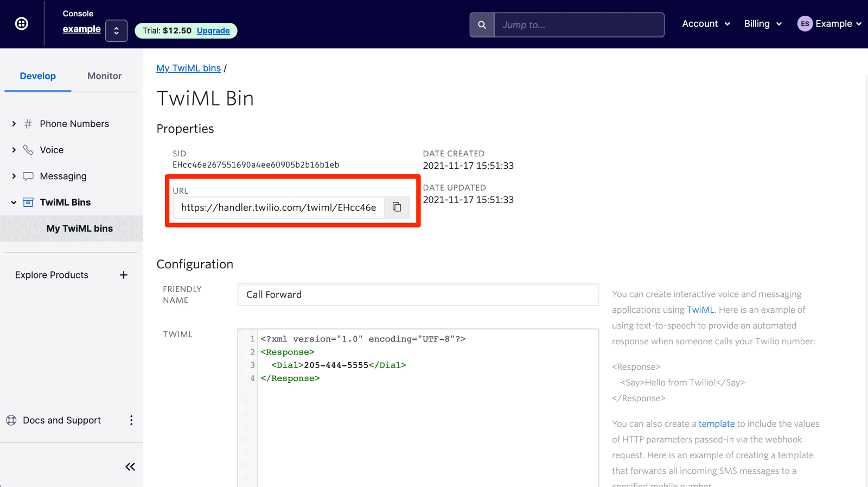Click the Docs and Support lifebuoy icon

(11, 420)
